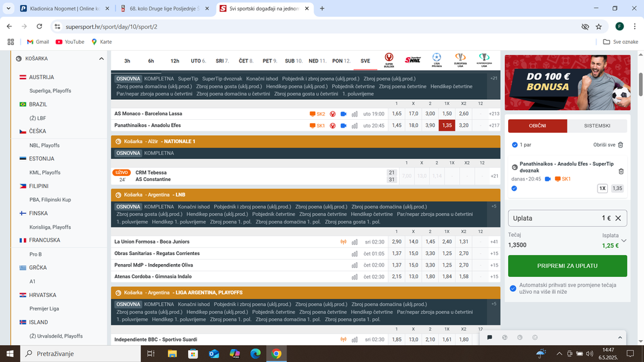This screenshot has height=362, width=644.
Task: Switch to Kladionica Nogomet browser tab
Action: [64, 8]
